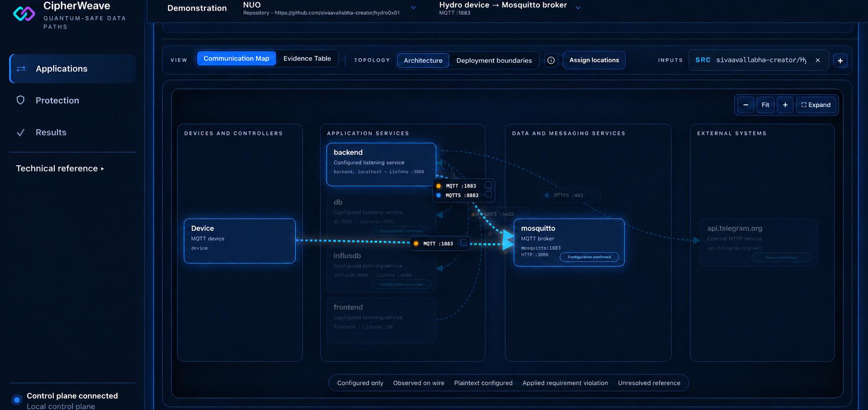Click the topology info icon
Screen dimensions: 868x410
(x=551, y=60)
